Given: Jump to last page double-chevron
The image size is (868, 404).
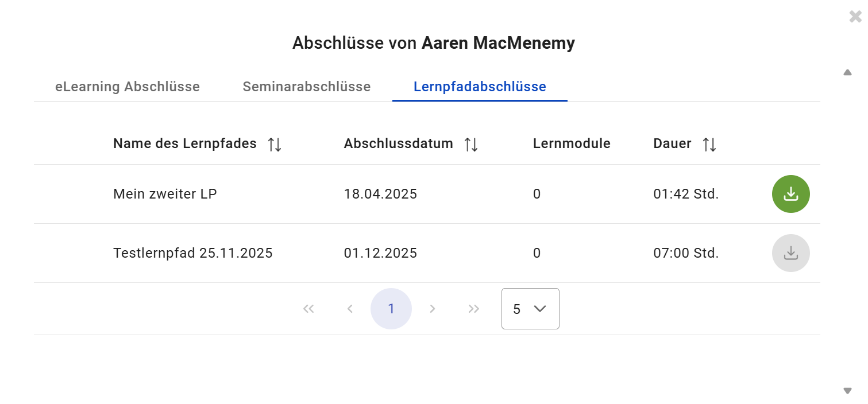Looking at the screenshot, I should pyautogui.click(x=474, y=309).
